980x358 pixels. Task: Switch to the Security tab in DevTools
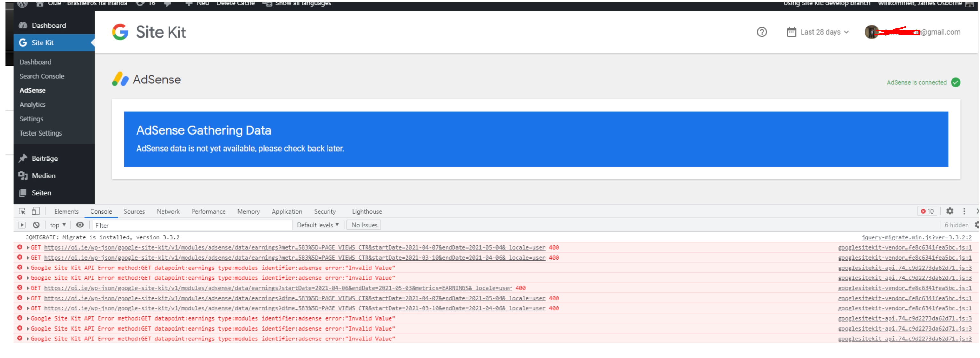coord(325,211)
